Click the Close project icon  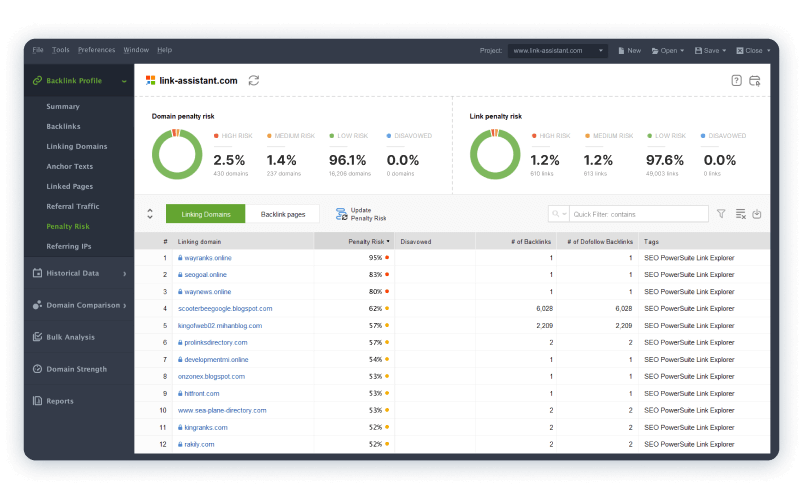[x=739, y=51]
